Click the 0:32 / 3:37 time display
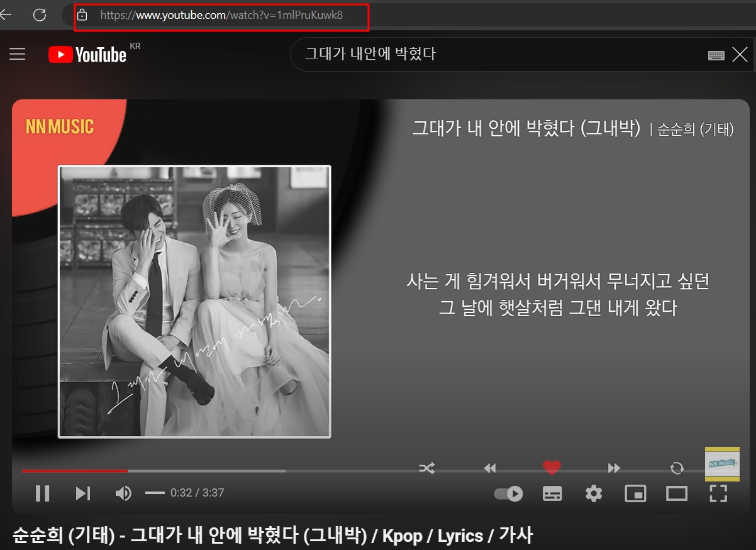The height and width of the screenshot is (550, 756). coord(197,493)
